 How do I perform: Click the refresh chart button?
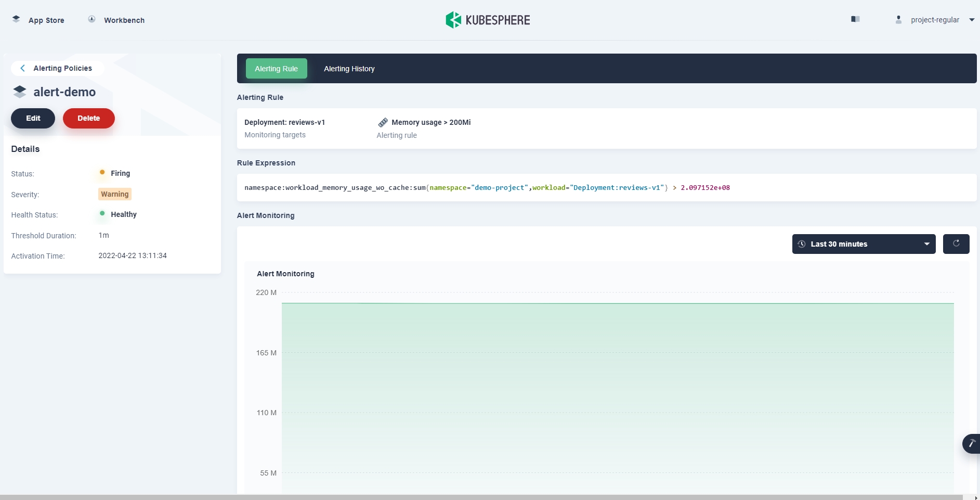956,243
